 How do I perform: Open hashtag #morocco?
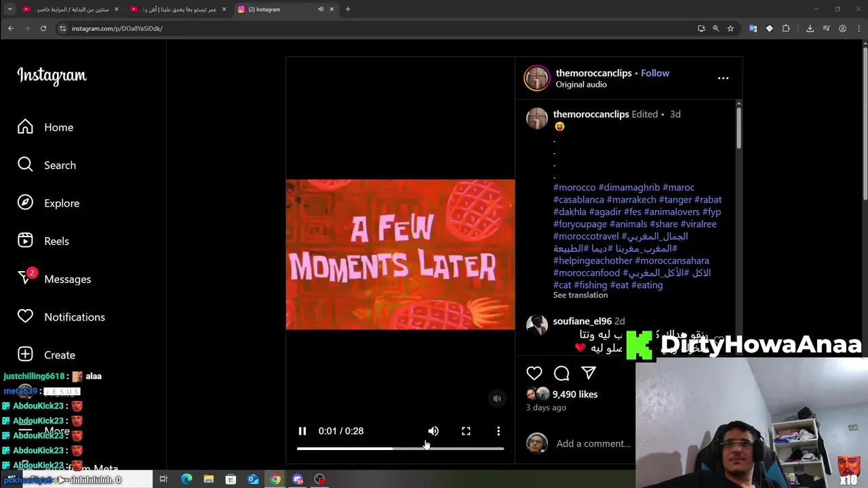pos(574,187)
